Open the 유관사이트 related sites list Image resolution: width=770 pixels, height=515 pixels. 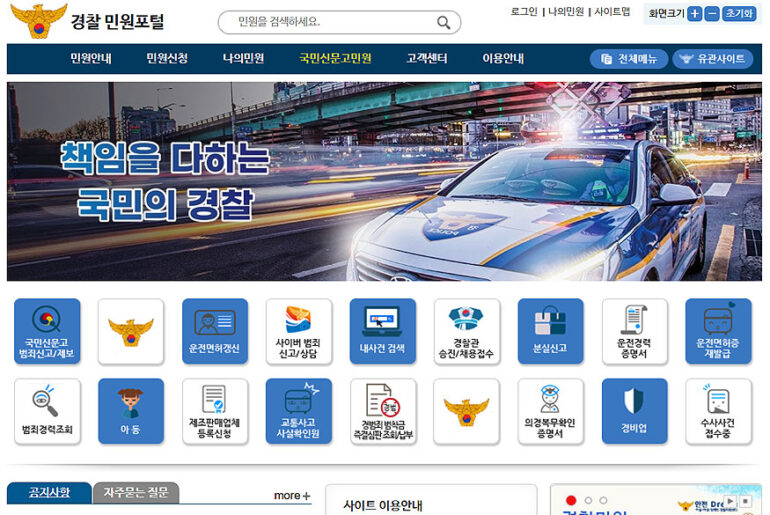[712, 59]
